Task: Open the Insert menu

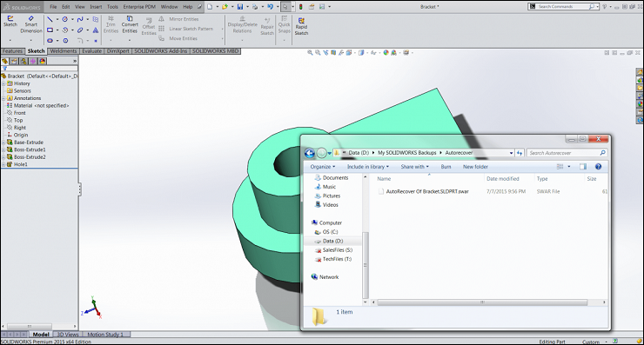Action: [x=96, y=7]
